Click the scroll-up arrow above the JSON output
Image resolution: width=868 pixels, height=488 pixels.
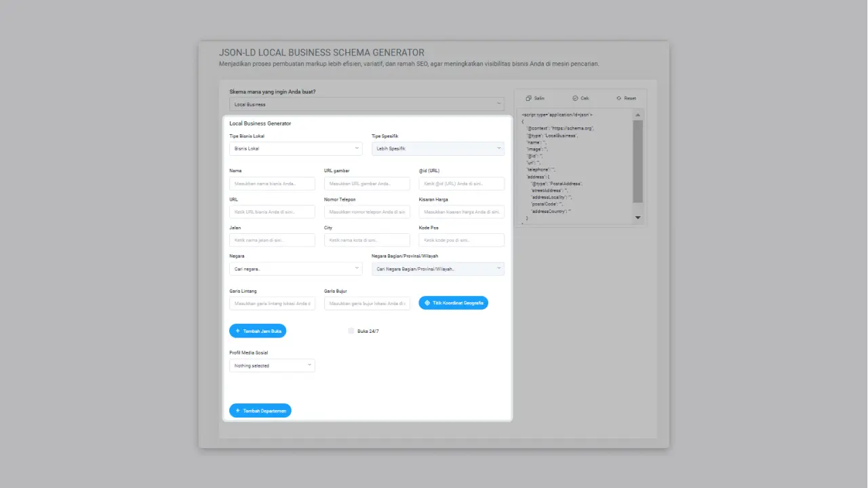637,114
